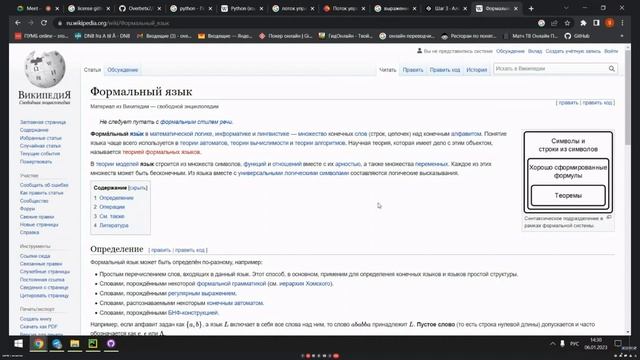Open the Войти login link
This screenshot has width=640, height=360.
coord(611,51)
